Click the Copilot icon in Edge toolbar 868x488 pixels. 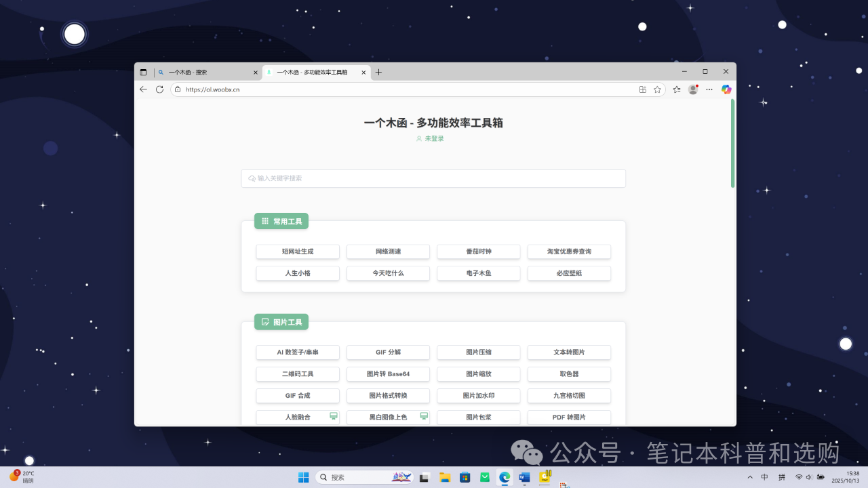726,89
